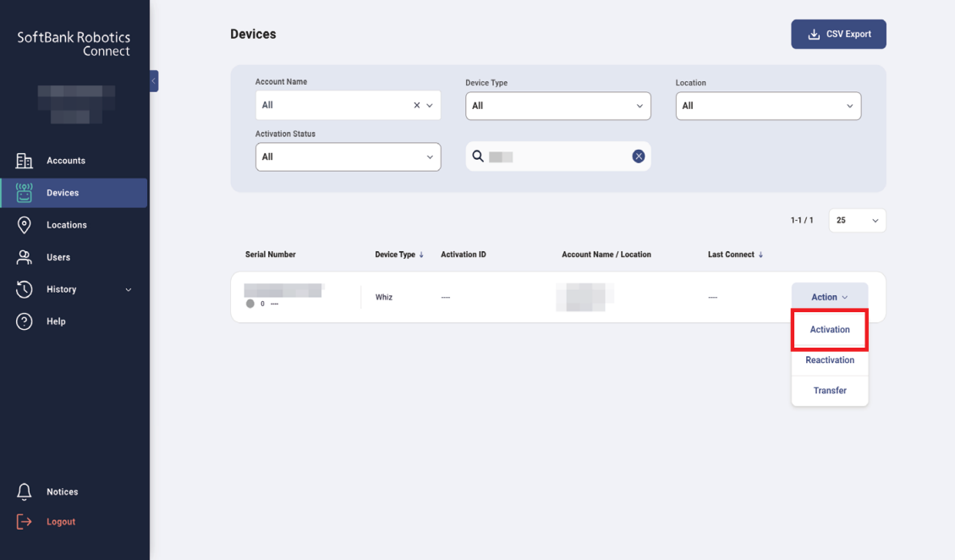
Task: Select Transfer from the Action menu
Action: pos(830,391)
